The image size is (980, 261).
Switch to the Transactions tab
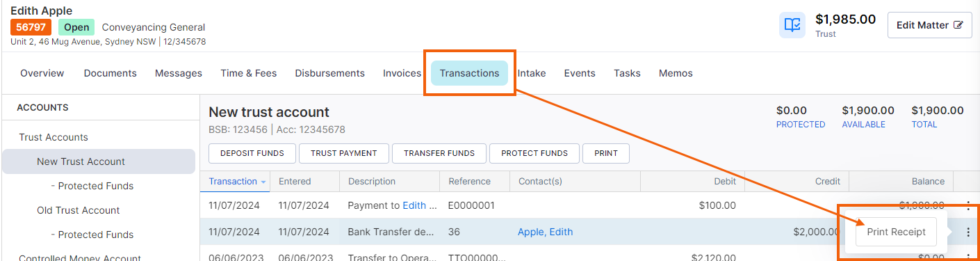click(469, 73)
